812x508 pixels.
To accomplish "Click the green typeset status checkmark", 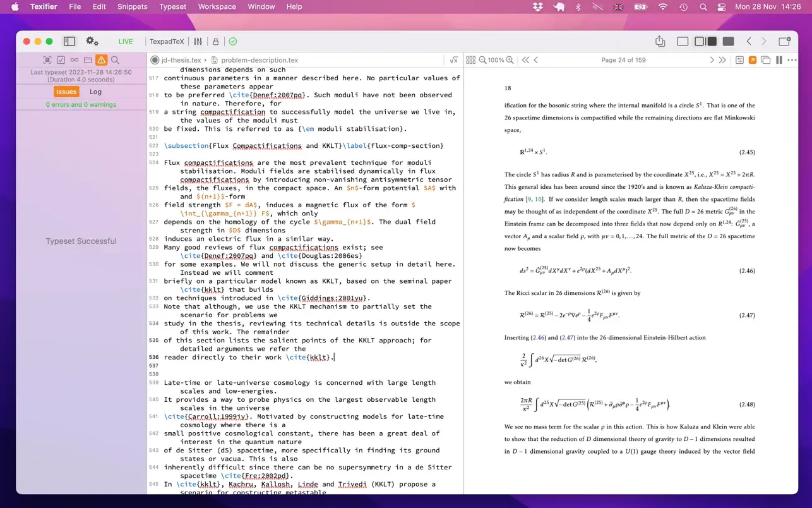I will (233, 42).
